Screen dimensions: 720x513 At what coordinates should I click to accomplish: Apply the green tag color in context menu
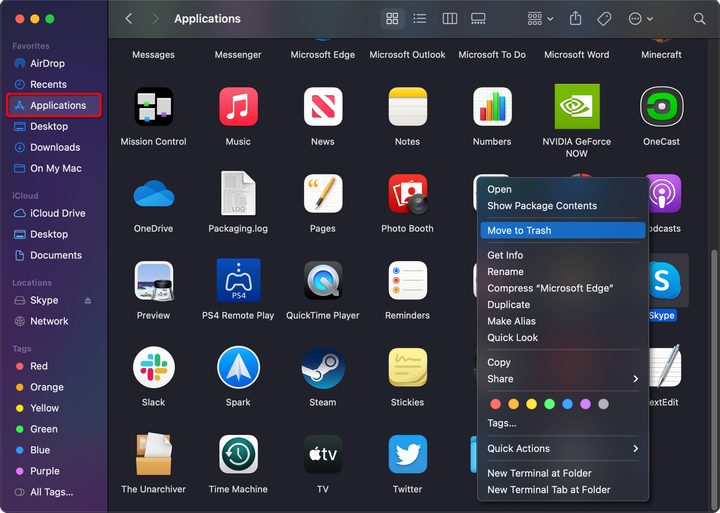point(549,404)
